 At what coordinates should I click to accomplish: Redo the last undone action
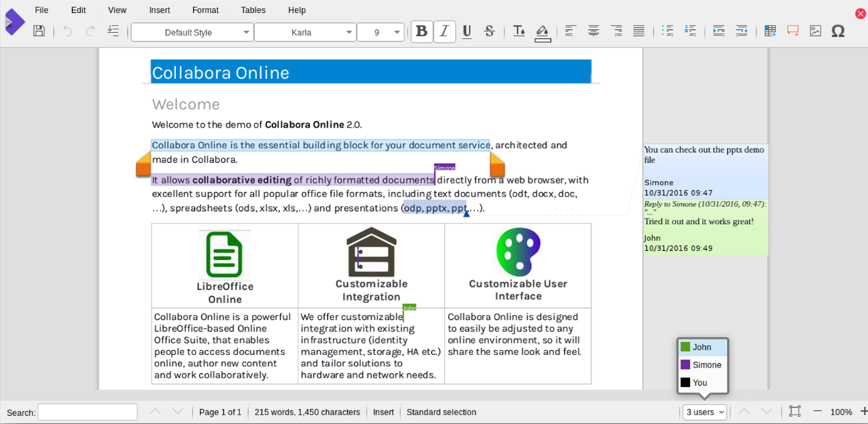(x=90, y=31)
